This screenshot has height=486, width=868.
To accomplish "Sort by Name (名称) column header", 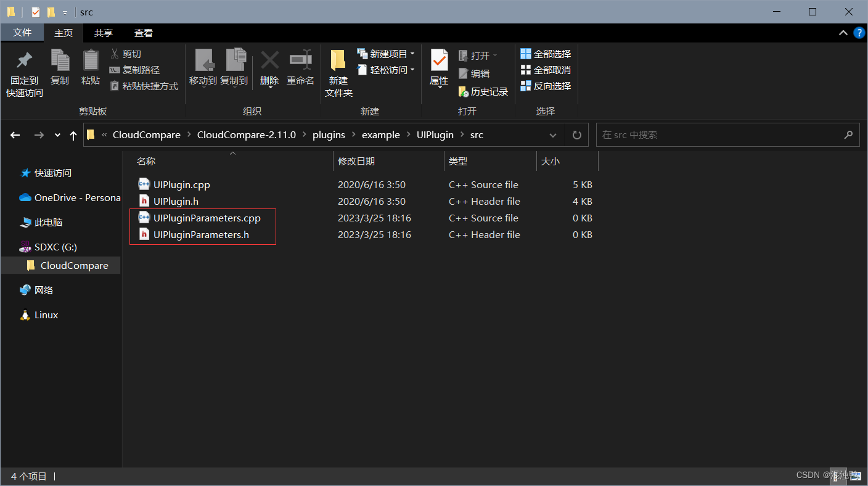I will (146, 161).
